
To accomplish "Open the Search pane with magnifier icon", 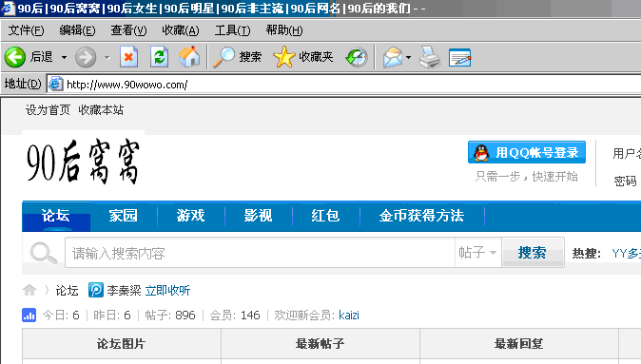I will coord(238,57).
